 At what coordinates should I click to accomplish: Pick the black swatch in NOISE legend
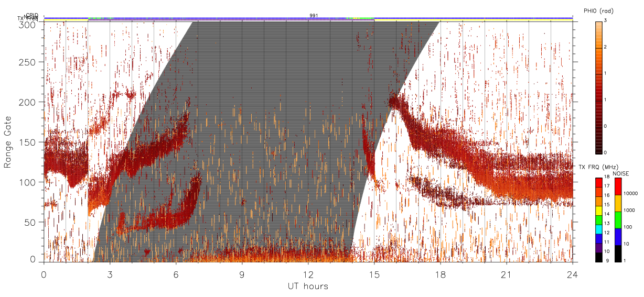pyautogui.click(x=618, y=254)
